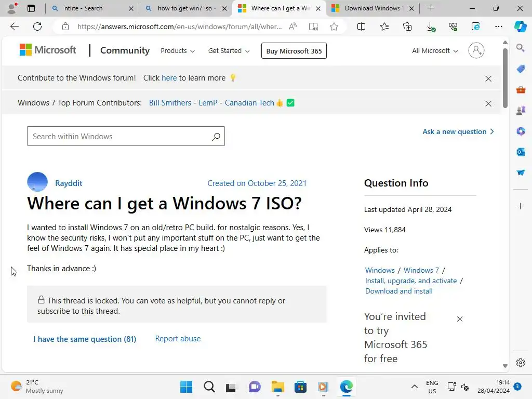This screenshot has height=399, width=532.
Task: Open the tab actions menu icon
Action: click(x=31, y=8)
